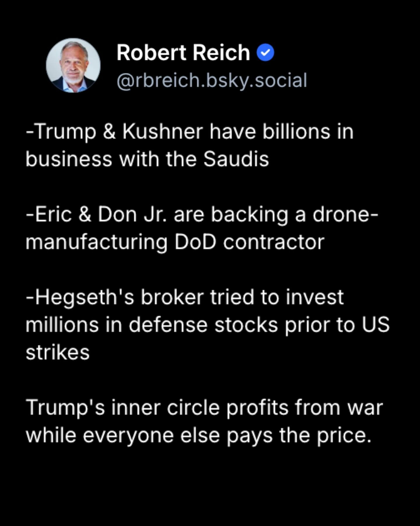Select the "business with the" text line
The image size is (420, 526).
pyautogui.click(x=111, y=159)
